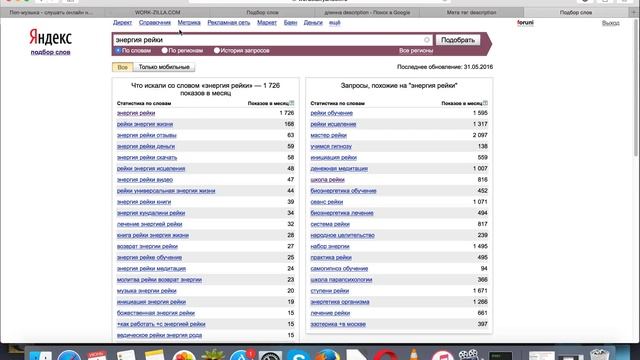Image resolution: width=640 pixels, height=360 pixels.
Task: Open keyword link рейки энергия исцеления
Action: click(151, 169)
